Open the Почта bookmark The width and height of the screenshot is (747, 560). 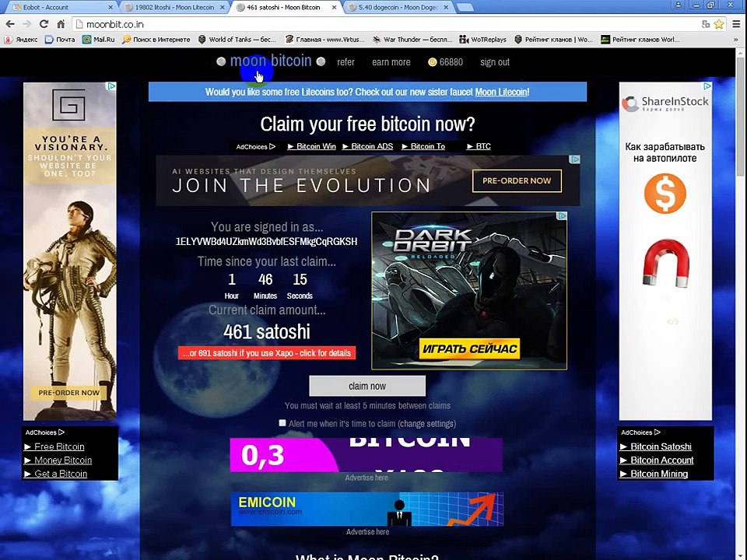click(60, 40)
